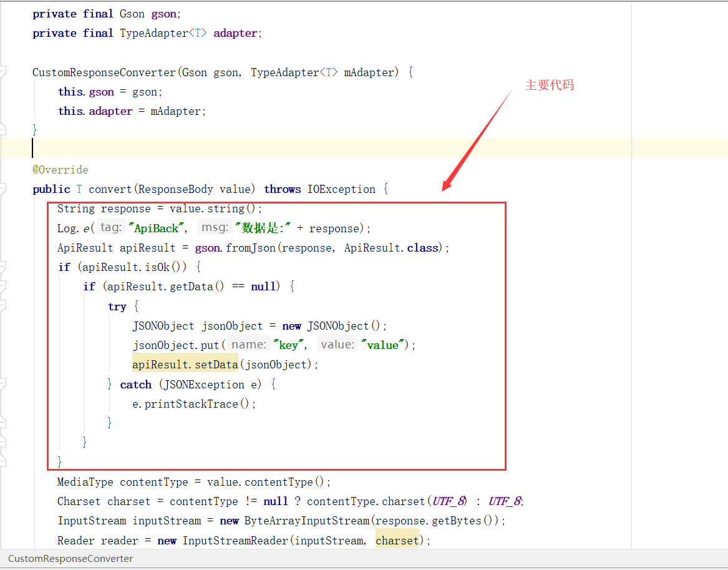Click the @Override annotation

pyautogui.click(x=60, y=169)
